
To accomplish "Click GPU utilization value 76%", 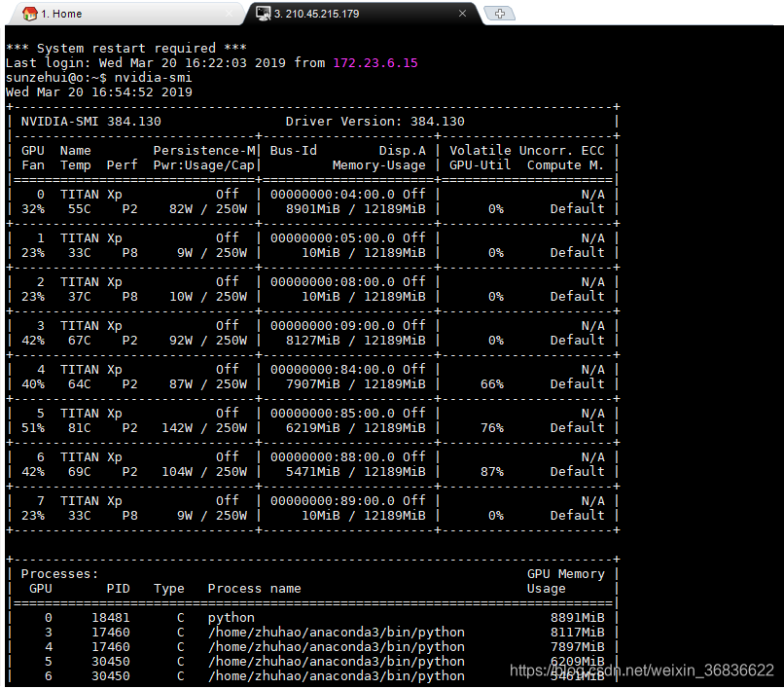I will click(x=492, y=428).
